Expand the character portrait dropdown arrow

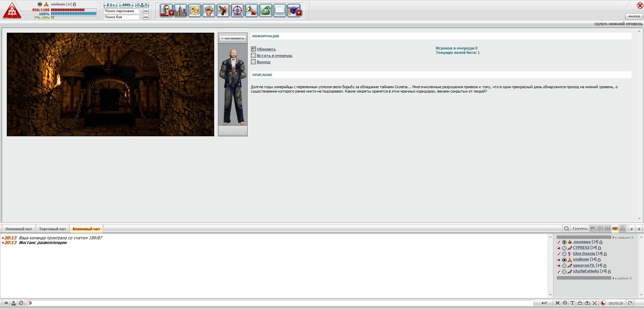click(x=171, y=13)
